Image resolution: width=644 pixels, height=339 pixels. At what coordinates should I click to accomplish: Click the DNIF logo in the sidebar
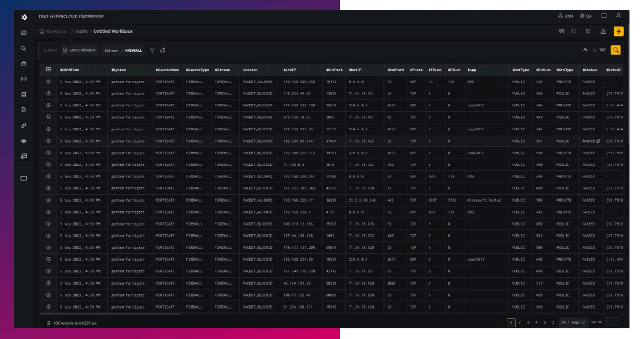24,17
